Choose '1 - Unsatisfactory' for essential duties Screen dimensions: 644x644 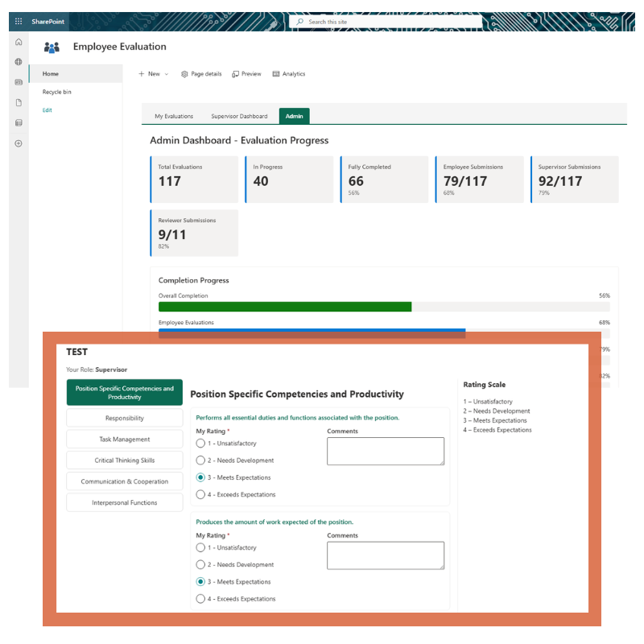pyautogui.click(x=201, y=443)
